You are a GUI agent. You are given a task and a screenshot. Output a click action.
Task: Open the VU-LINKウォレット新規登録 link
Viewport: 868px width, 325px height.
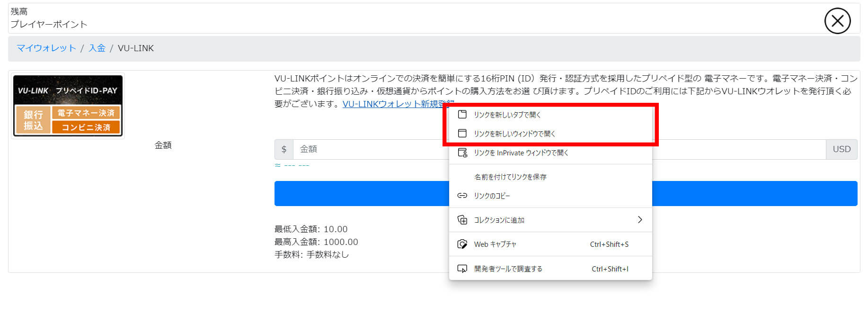[398, 104]
